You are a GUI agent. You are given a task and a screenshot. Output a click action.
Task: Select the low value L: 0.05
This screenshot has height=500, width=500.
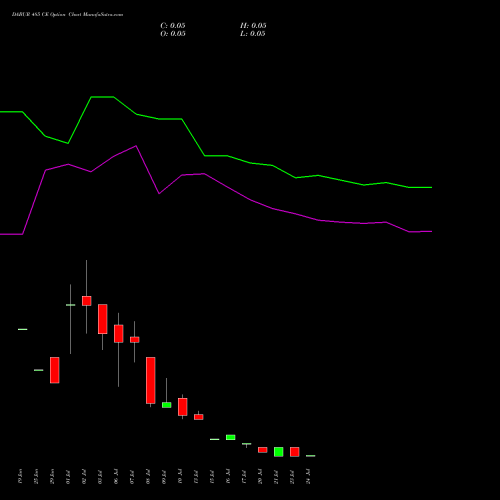pos(253,34)
